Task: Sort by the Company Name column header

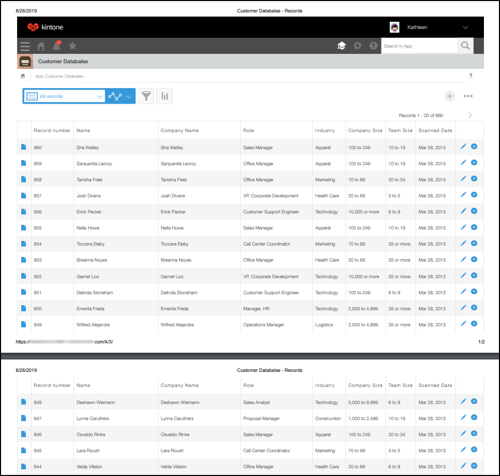Action: click(x=180, y=130)
